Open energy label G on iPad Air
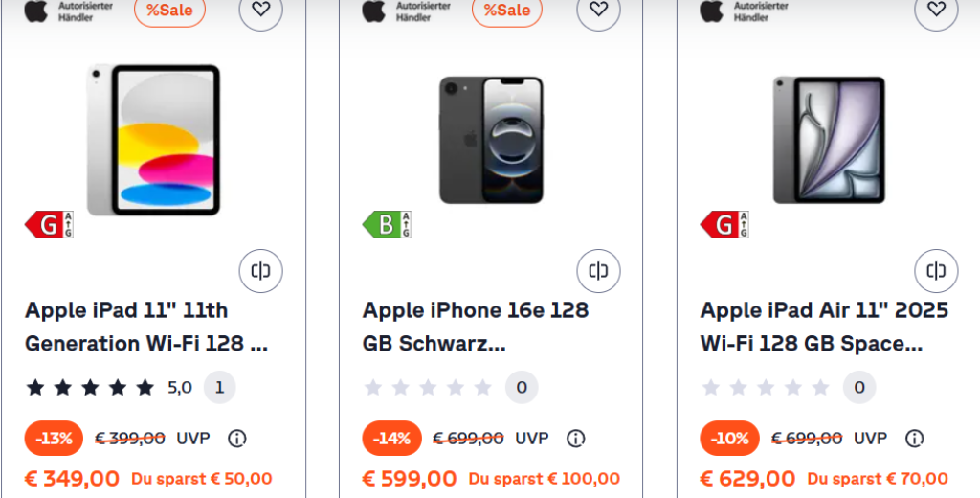Image resolution: width=980 pixels, height=498 pixels. pyautogui.click(x=724, y=225)
